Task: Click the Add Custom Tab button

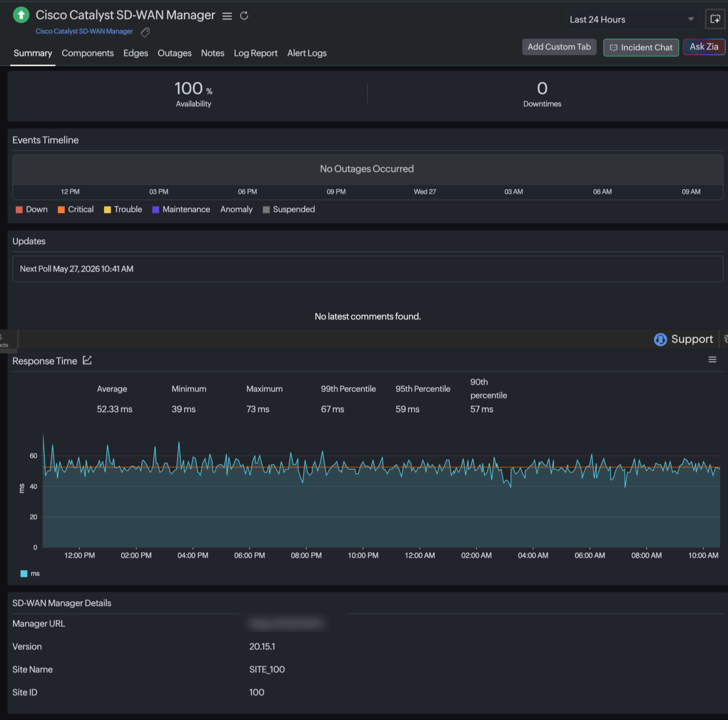Action: tap(559, 47)
